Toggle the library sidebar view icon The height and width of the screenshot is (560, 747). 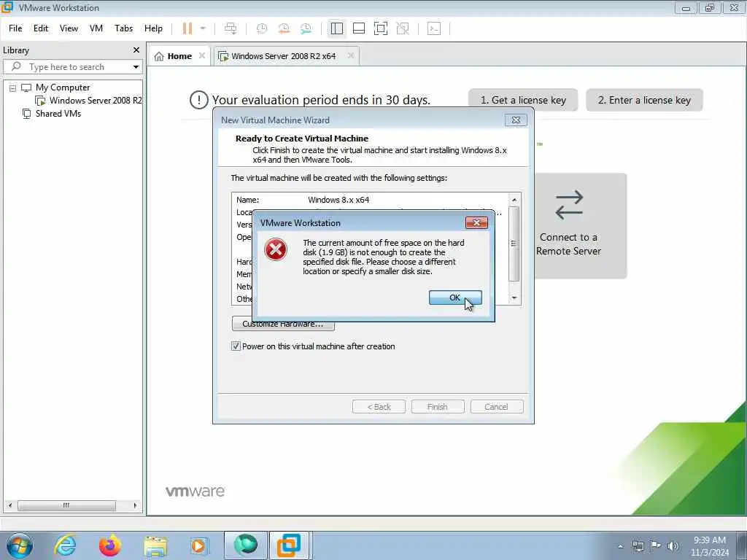click(x=337, y=28)
